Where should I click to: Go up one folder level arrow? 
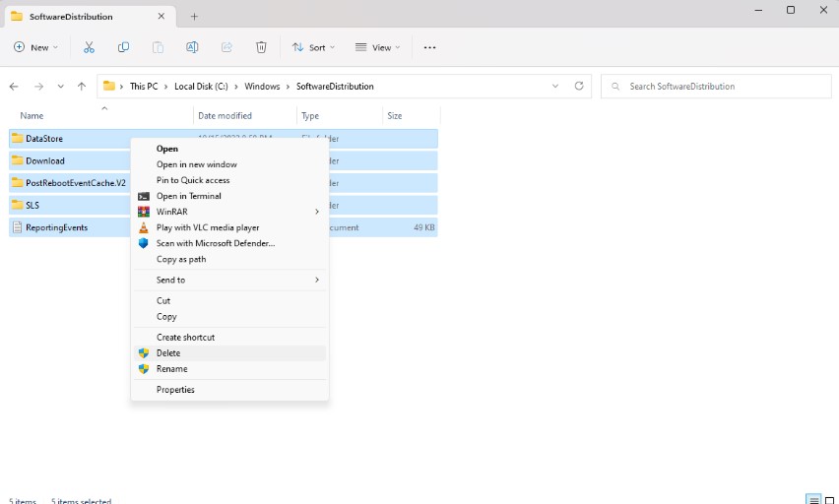[x=82, y=87]
